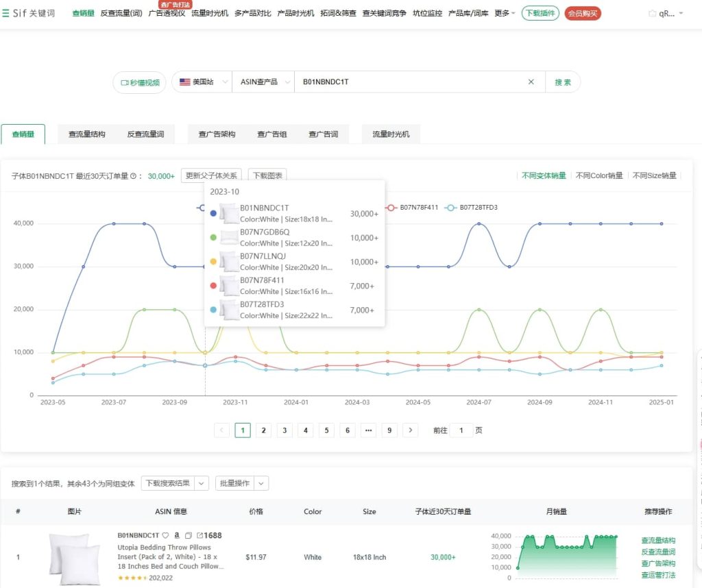
Task: Click the pillow product thumbnail in results
Action: click(69, 557)
